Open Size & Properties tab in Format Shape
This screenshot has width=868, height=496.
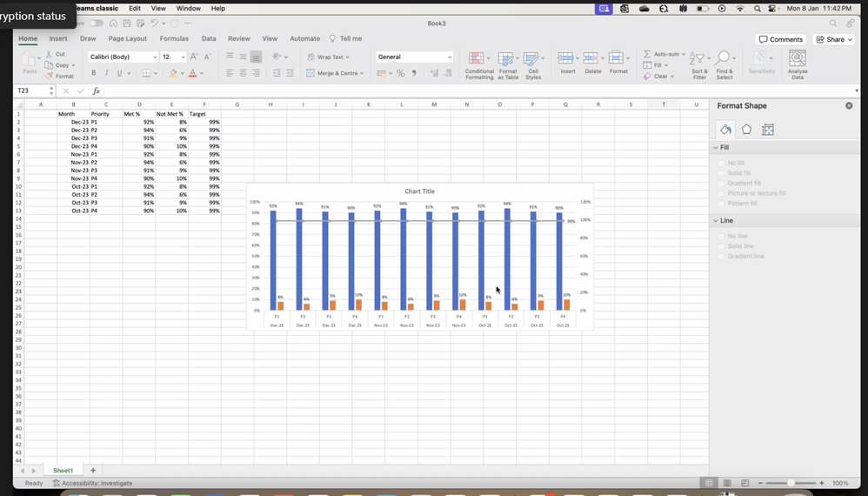pyautogui.click(x=768, y=130)
